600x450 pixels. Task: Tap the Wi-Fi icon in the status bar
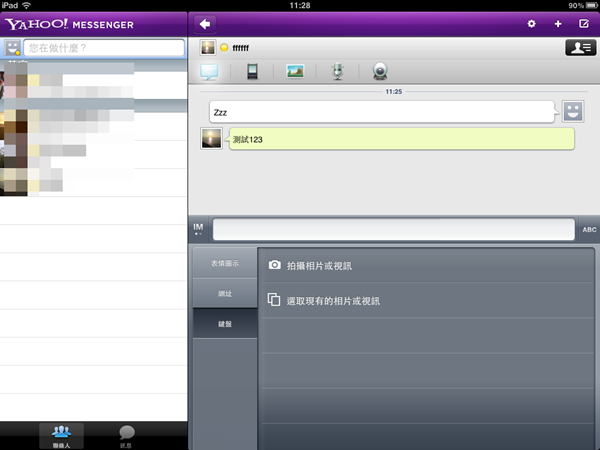(x=26, y=5)
